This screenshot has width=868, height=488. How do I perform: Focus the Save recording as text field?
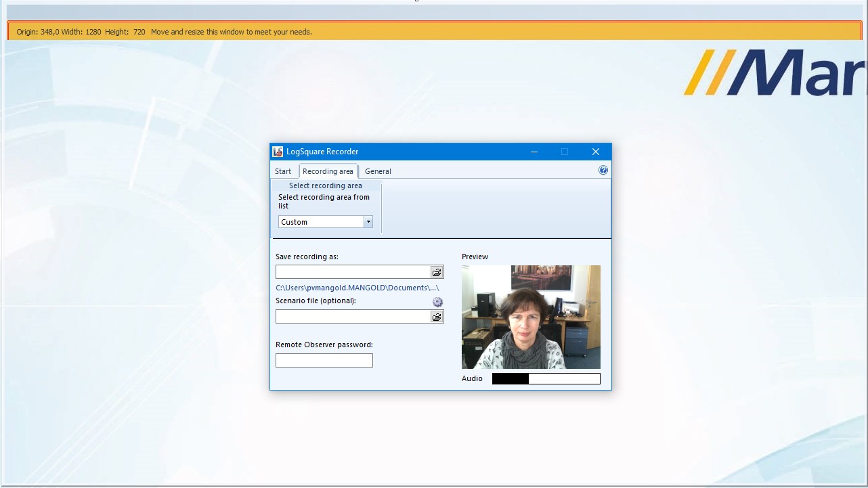353,272
